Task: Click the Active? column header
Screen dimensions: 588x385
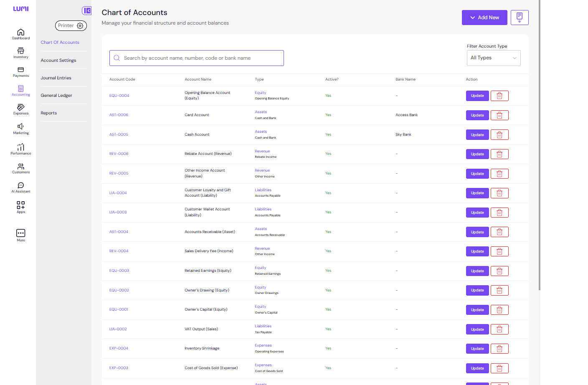Action: 332,79
